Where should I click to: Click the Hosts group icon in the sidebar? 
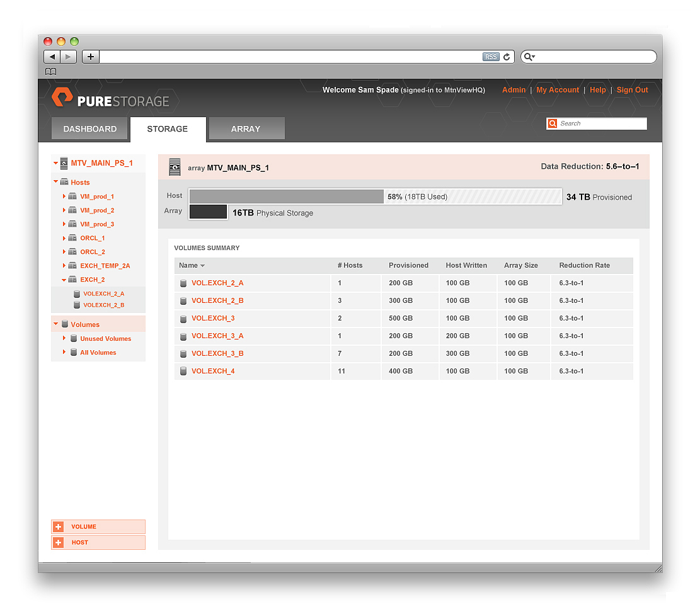click(65, 182)
